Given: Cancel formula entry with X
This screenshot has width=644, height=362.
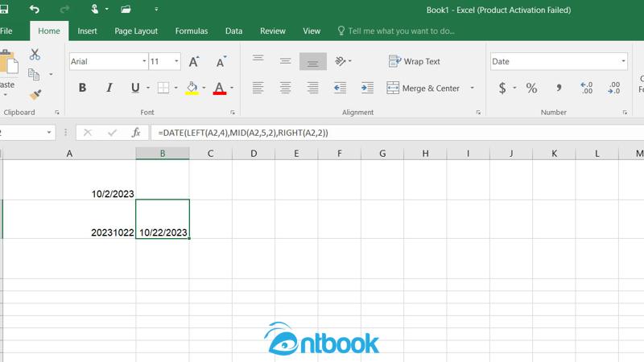Looking at the screenshot, I should point(88,133).
